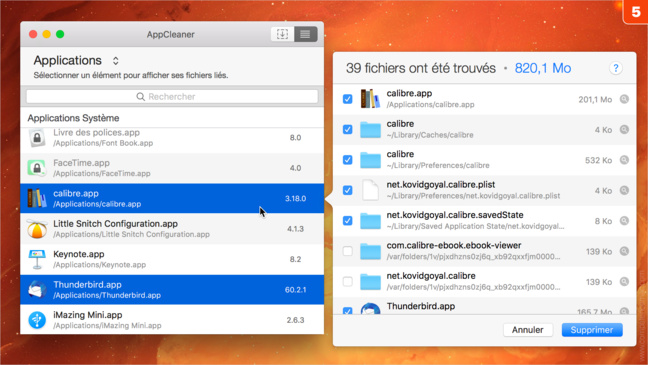Image resolution: width=648 pixels, height=365 pixels.
Task: Switch to the drop-zone view icon
Action: tap(282, 34)
